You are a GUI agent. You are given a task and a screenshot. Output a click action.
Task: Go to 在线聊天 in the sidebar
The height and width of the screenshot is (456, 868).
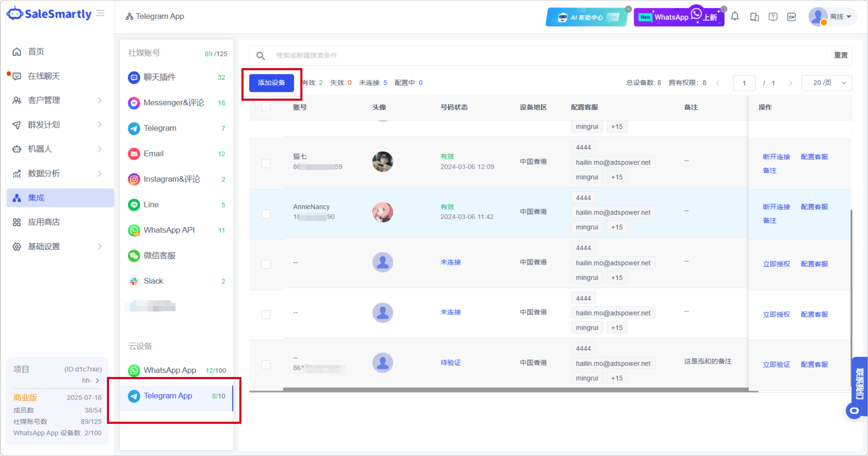[x=44, y=76]
